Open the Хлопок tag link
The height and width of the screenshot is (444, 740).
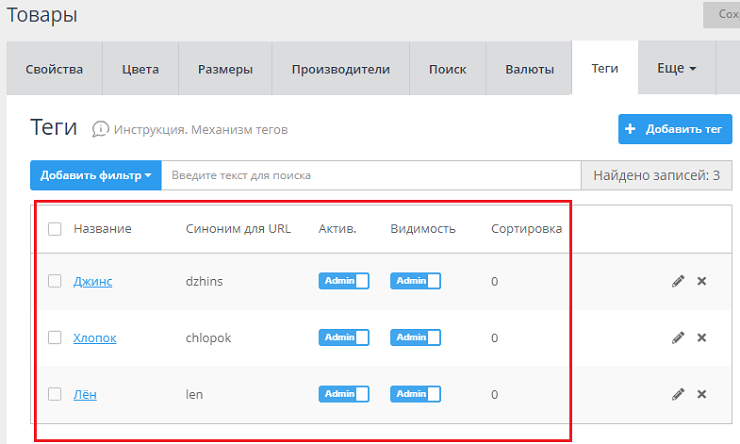pyautogui.click(x=94, y=338)
